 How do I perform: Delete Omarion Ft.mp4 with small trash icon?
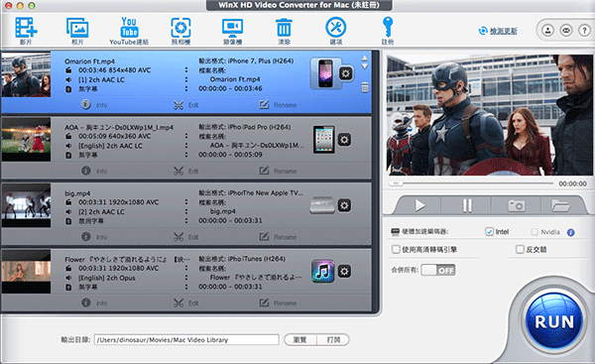(365, 87)
